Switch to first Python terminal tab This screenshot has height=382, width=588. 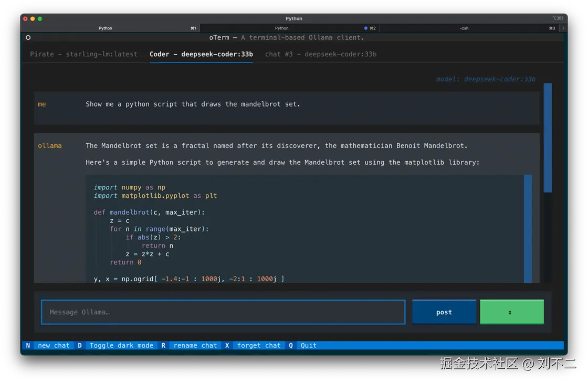pos(106,28)
